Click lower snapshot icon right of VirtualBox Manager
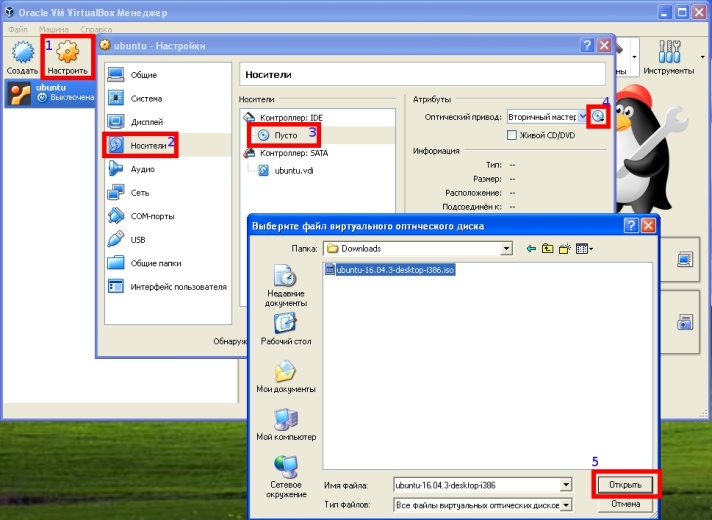The width and height of the screenshot is (712, 520). coord(684,322)
